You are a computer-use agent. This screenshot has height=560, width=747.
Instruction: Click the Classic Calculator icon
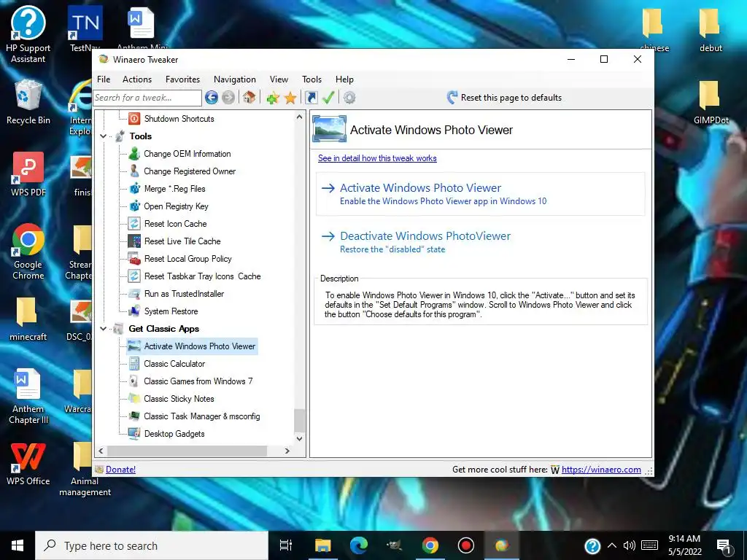click(134, 364)
